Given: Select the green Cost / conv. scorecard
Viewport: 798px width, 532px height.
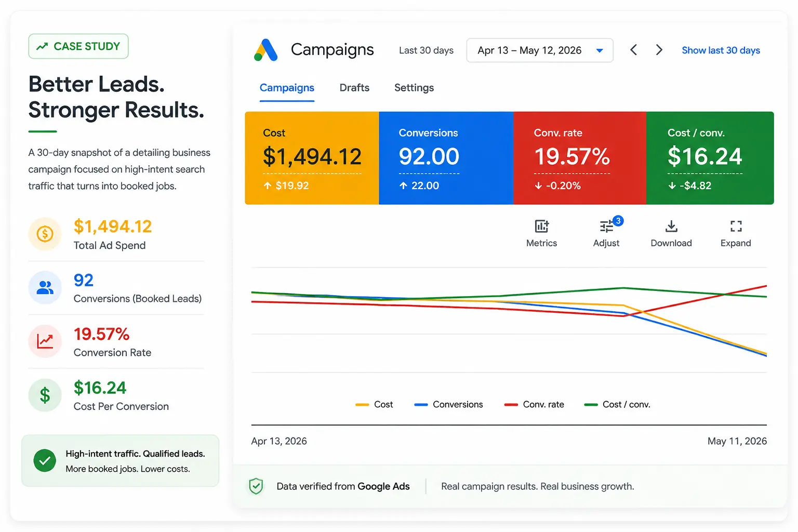Looking at the screenshot, I should pyautogui.click(x=710, y=158).
